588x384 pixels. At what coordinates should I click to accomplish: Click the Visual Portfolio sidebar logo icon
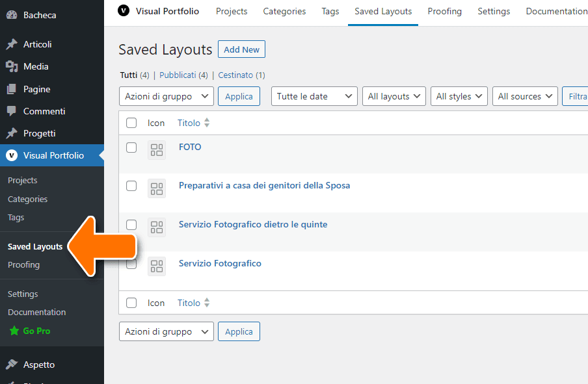(x=12, y=155)
